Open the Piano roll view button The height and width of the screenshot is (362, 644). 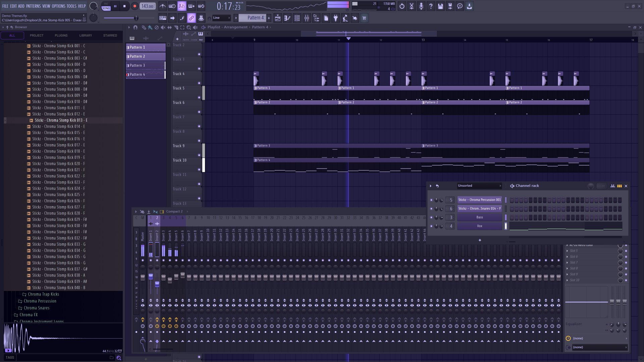click(x=287, y=18)
